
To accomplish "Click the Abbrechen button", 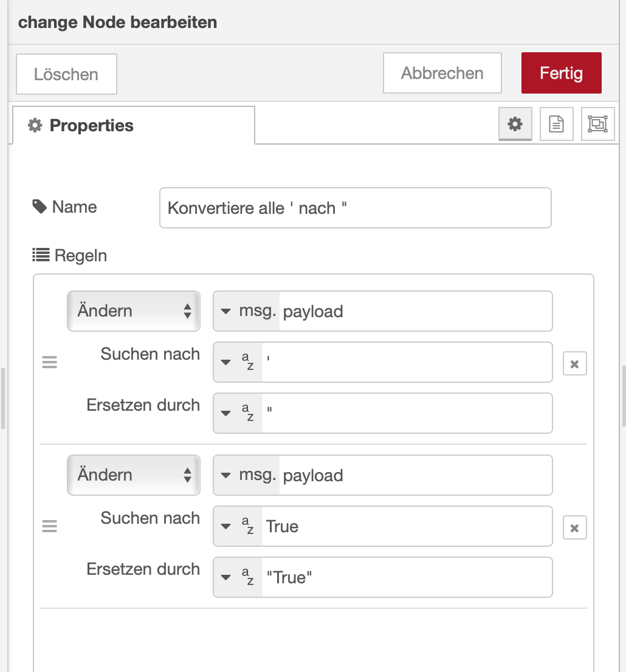I will (442, 73).
